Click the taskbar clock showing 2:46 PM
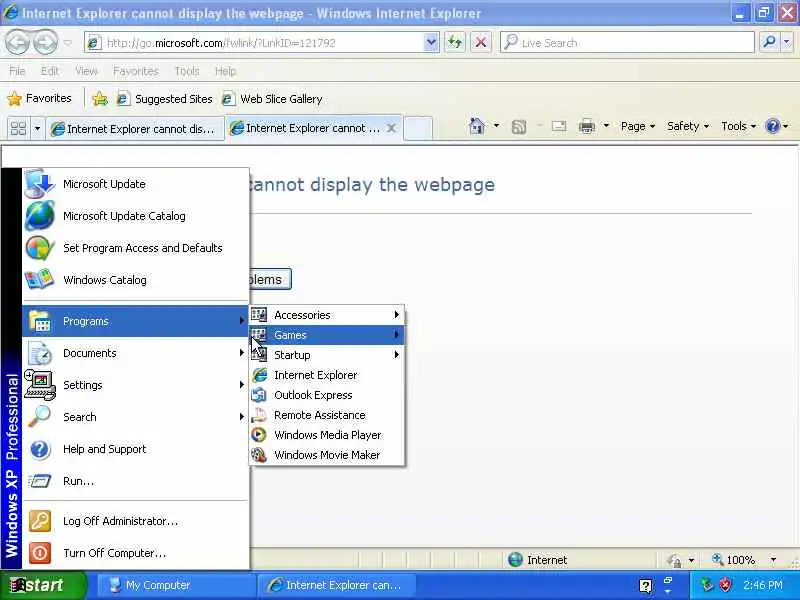800x600 pixels. pos(763,585)
